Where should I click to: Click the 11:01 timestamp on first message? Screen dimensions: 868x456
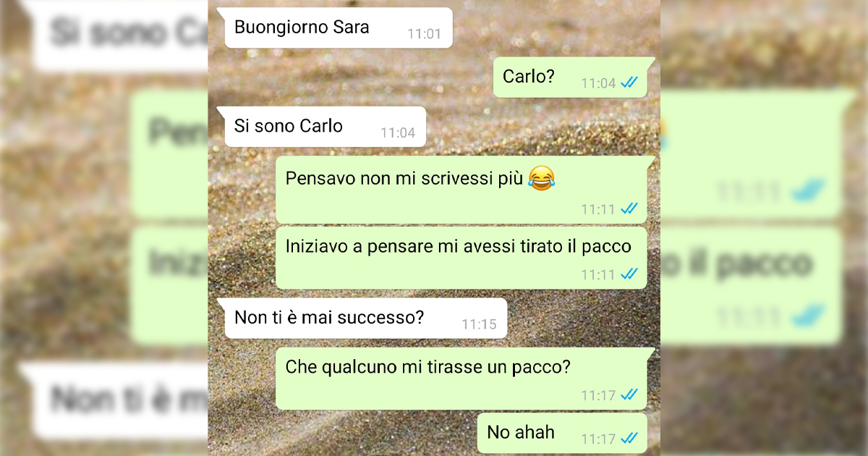point(425,34)
